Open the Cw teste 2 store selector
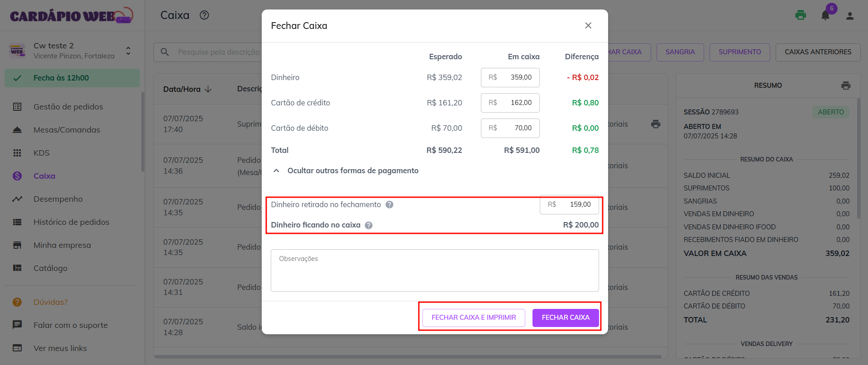 tap(128, 51)
